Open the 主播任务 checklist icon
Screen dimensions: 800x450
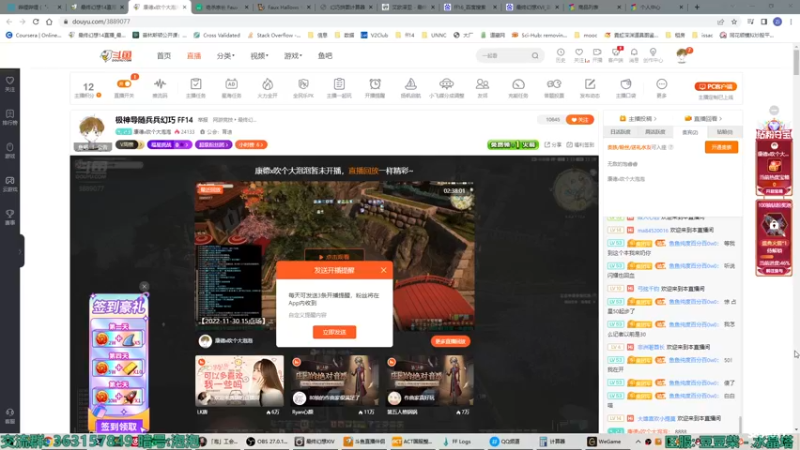coord(195,84)
